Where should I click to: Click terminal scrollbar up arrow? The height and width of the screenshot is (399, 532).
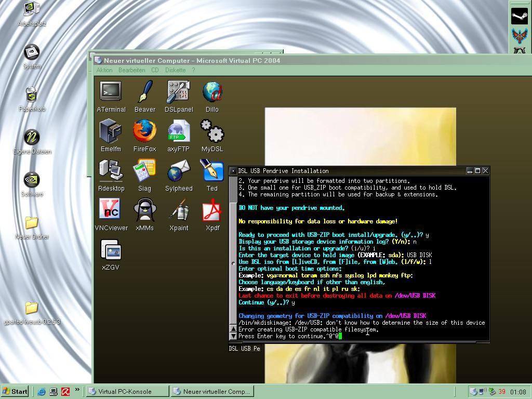point(233,328)
